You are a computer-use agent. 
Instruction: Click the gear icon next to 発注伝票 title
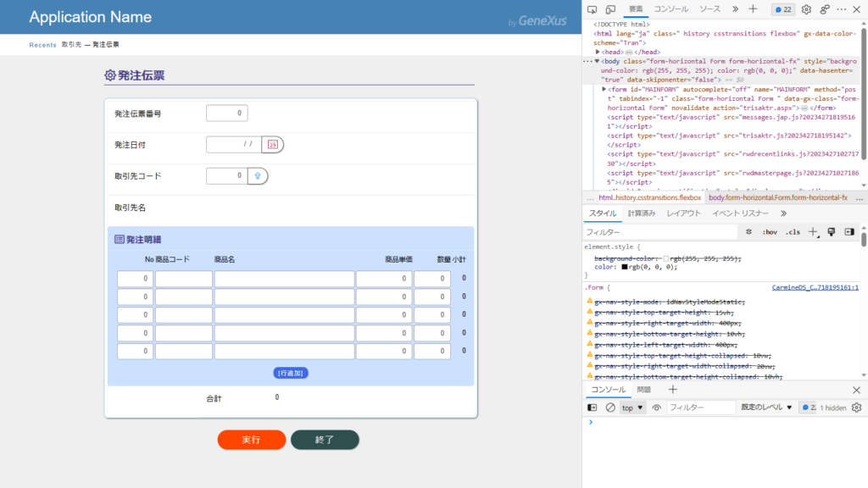(110, 75)
